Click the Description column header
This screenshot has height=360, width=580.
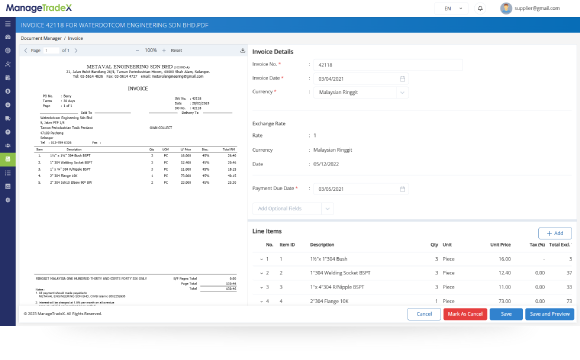(322, 245)
